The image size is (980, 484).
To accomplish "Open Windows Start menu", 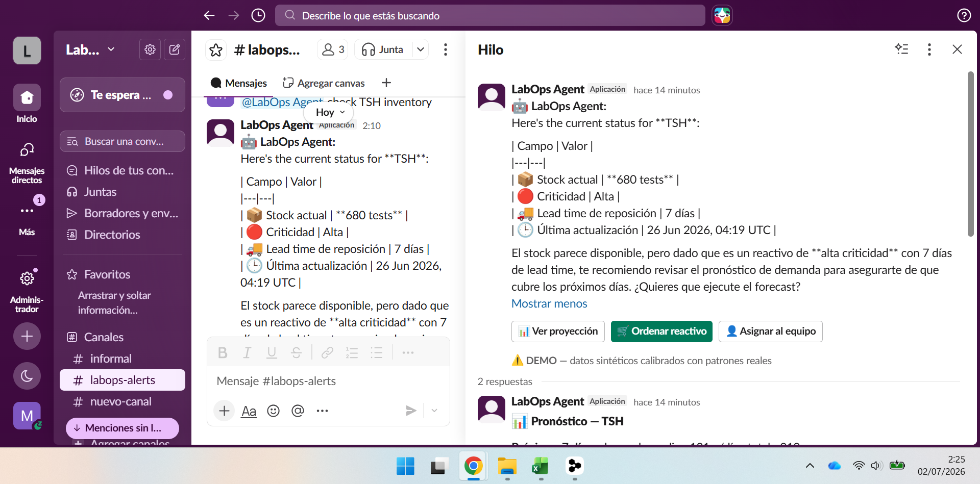I will click(405, 466).
